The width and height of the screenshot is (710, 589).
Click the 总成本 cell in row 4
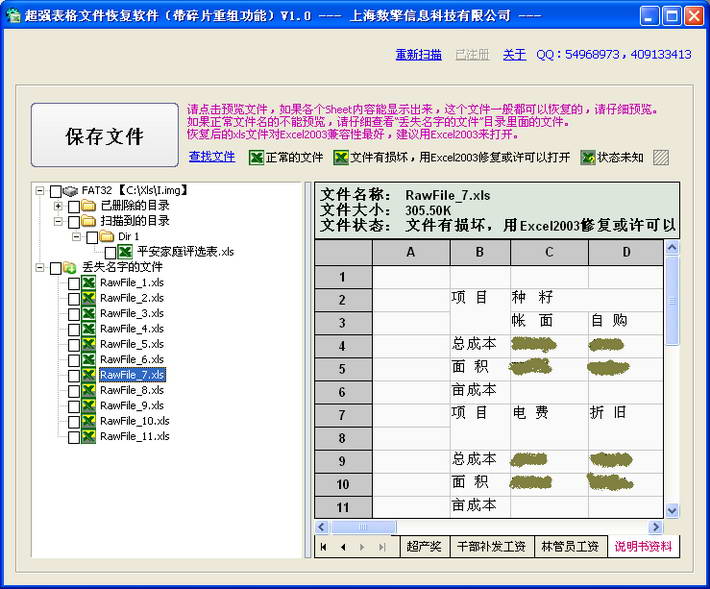pyautogui.click(x=480, y=346)
